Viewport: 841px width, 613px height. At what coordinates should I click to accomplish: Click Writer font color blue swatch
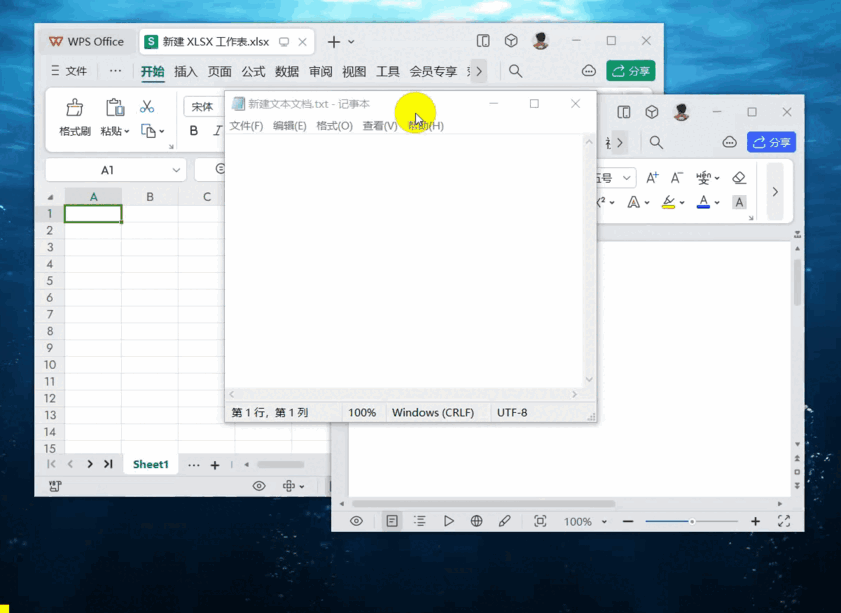(703, 202)
